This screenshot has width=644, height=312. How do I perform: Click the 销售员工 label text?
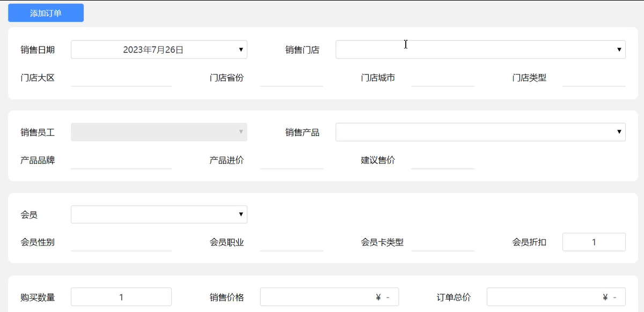(38, 132)
